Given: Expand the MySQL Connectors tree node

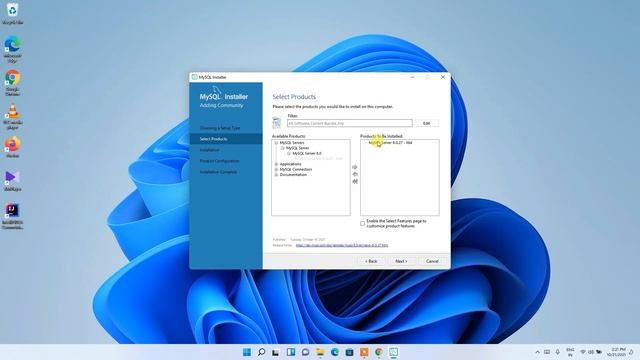Looking at the screenshot, I should tap(276, 169).
